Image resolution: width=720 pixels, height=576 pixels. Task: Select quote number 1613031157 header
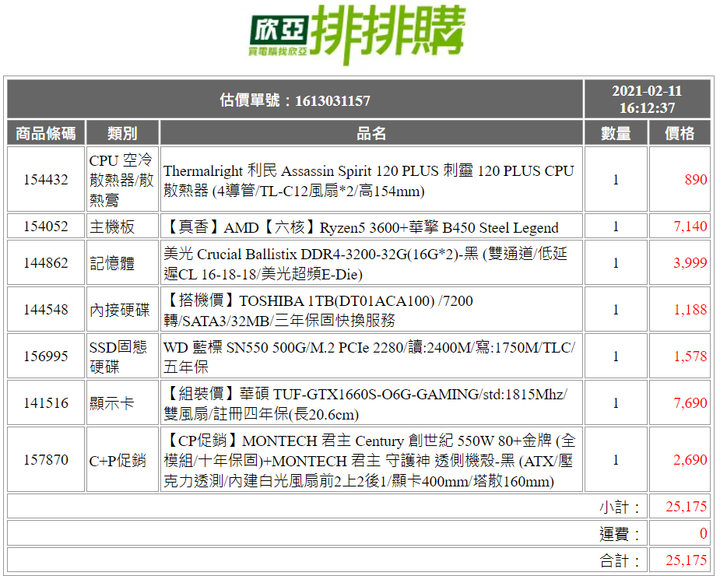[295, 100]
